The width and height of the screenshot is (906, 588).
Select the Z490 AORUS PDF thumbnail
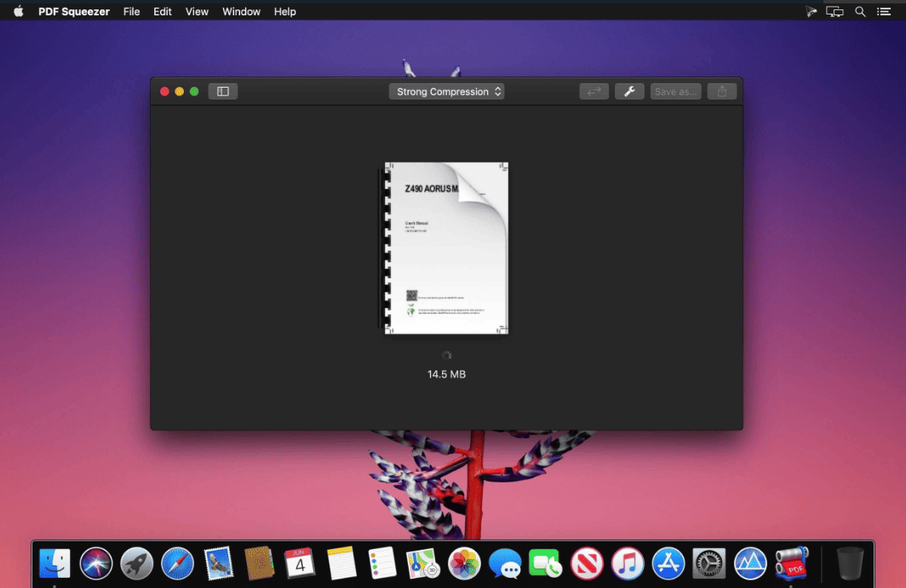tap(446, 248)
